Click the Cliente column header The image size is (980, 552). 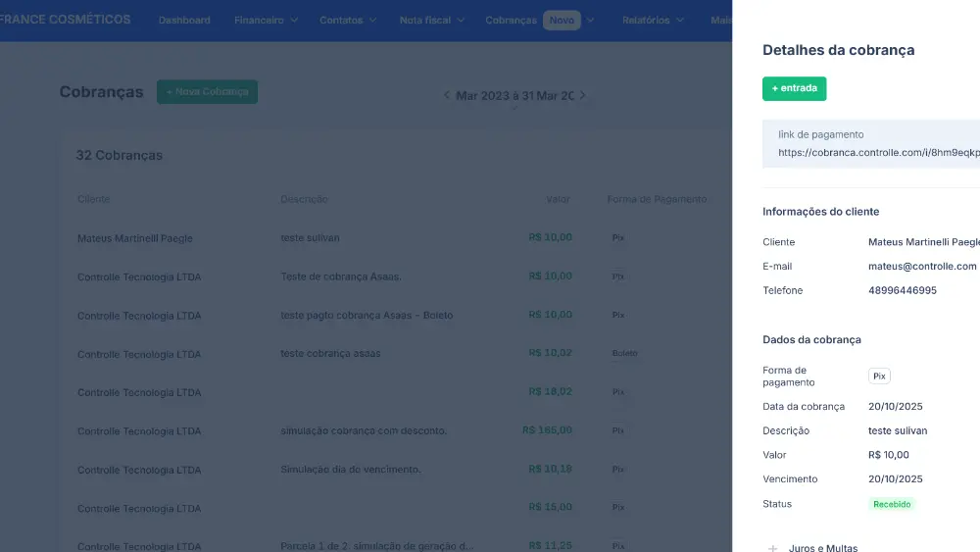point(94,199)
